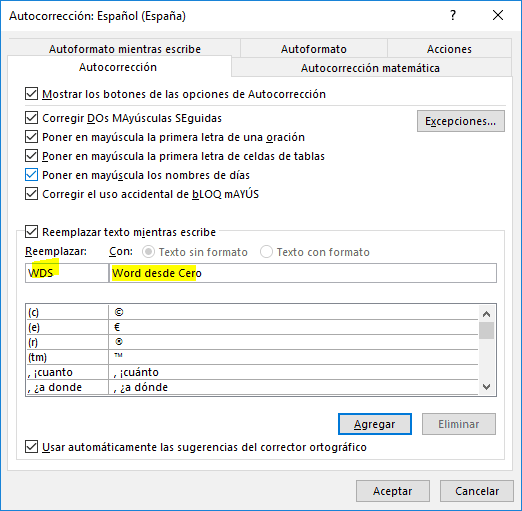Close the Autocorrección dialog with X
Screen dimensions: 522x511
tap(498, 15)
